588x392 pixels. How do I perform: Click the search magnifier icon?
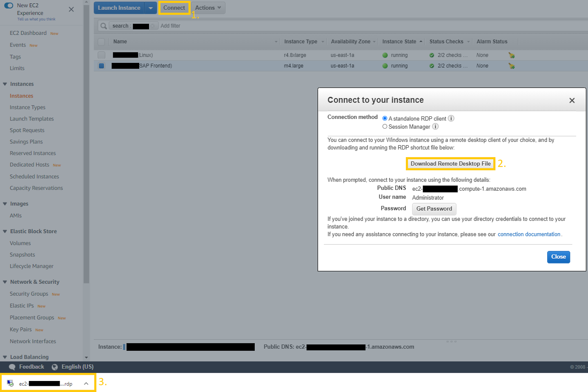[x=104, y=26]
